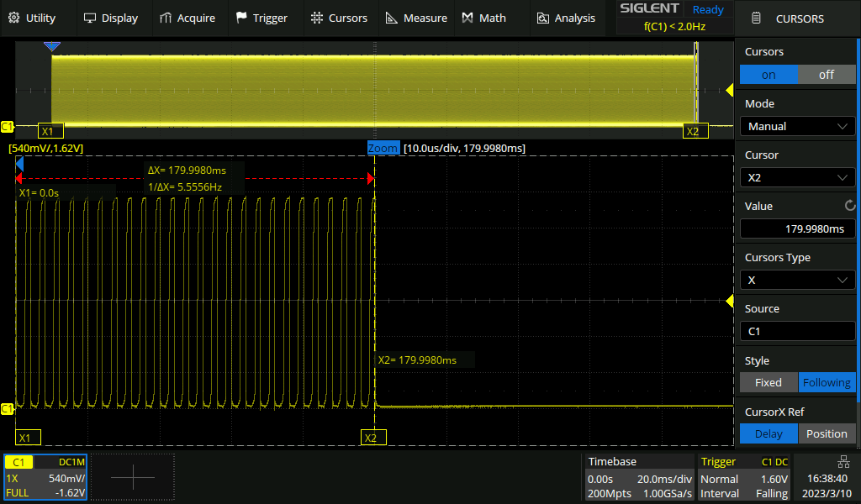The image size is (861, 504).
Task: Set cursor style to Following
Action: click(x=827, y=382)
